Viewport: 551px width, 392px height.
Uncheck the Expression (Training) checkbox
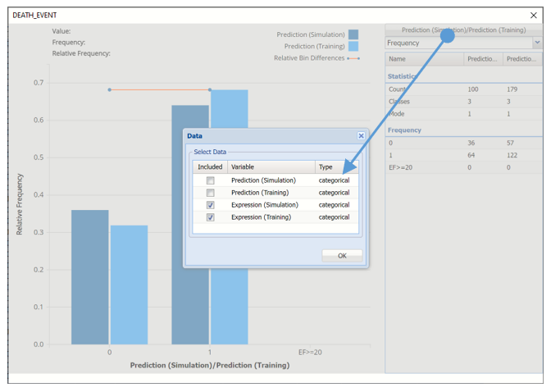point(211,217)
